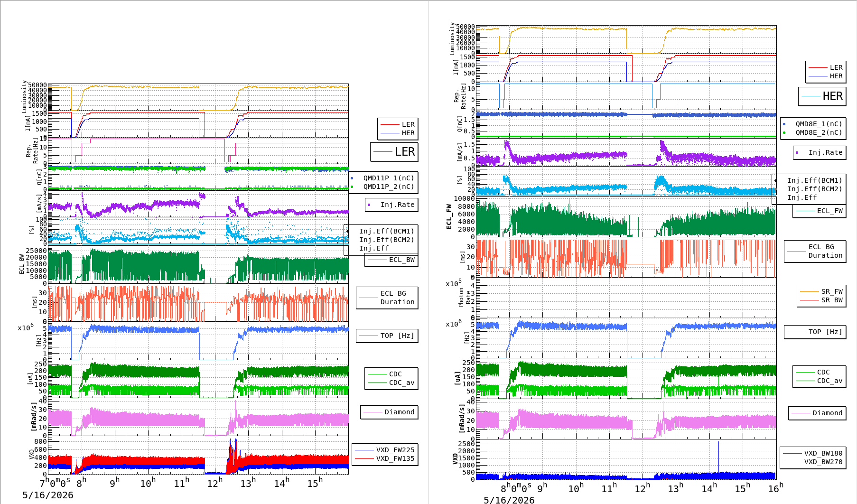Screen dimensions: 857x504
Task: Click the left panel TOP [Hz] legend
Action: click(387, 336)
